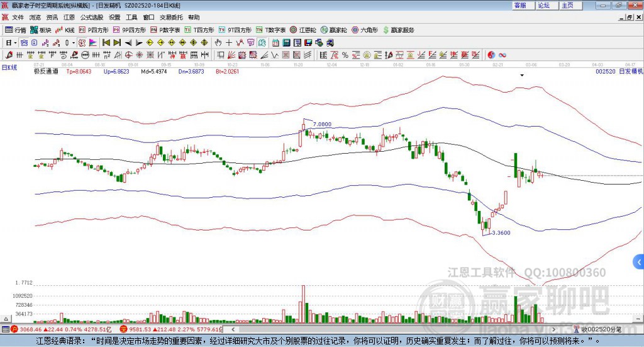Click the 7.0800 high price marker
This screenshot has height=347, width=644.
(x=322, y=124)
